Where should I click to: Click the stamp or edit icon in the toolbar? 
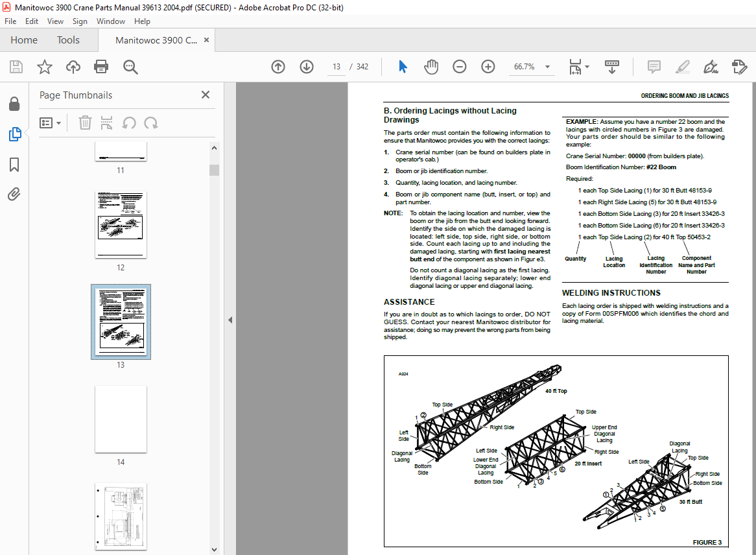pyautogui.click(x=739, y=67)
